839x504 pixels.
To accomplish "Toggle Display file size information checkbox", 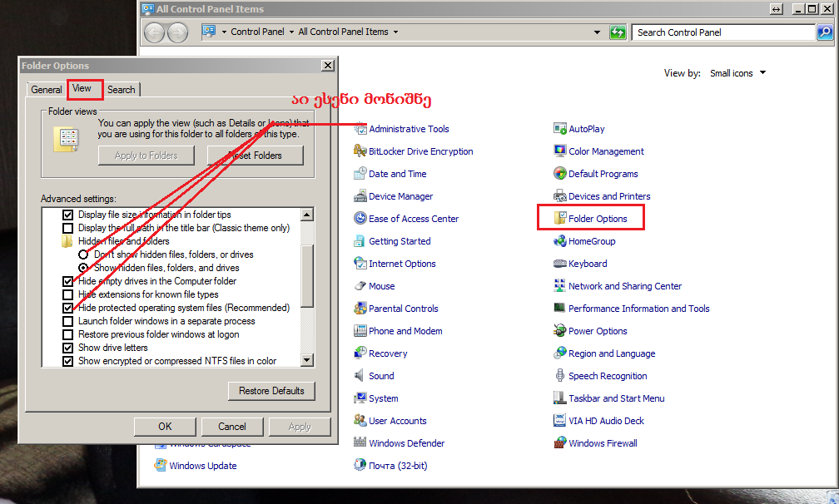I will pyautogui.click(x=67, y=215).
